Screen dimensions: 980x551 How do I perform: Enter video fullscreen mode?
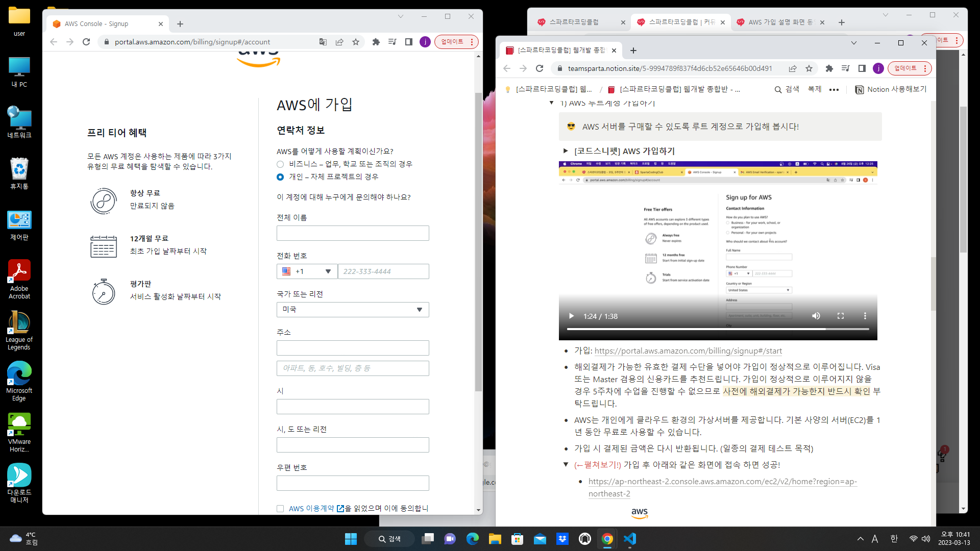tap(841, 316)
